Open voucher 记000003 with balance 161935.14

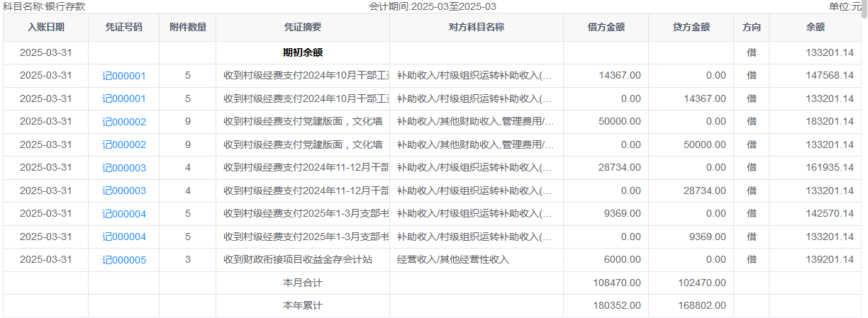point(123,168)
